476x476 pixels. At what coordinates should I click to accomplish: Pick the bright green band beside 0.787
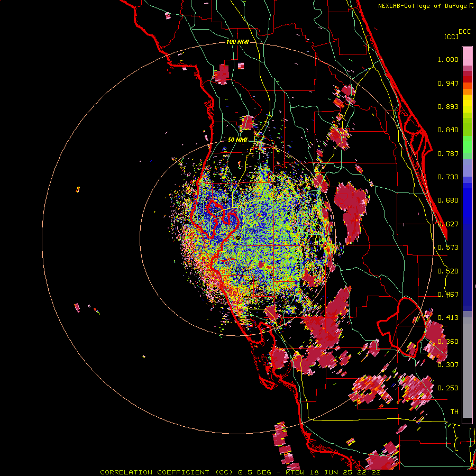pyautogui.click(x=467, y=144)
